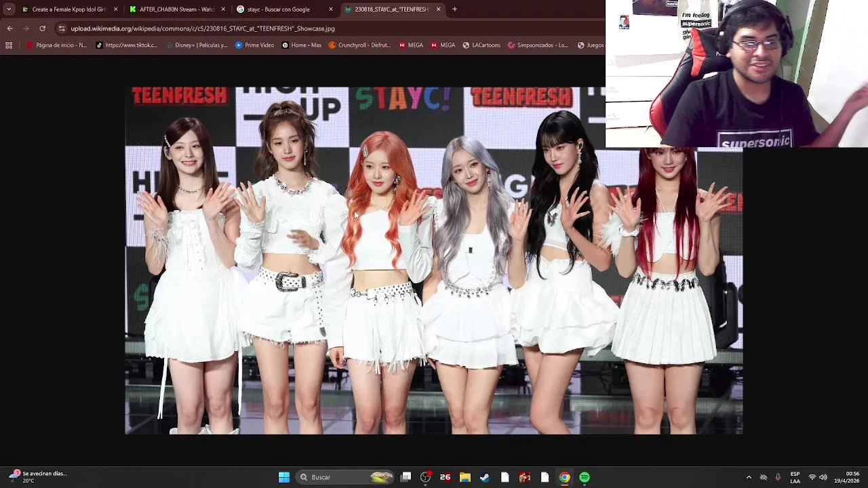The width and height of the screenshot is (868, 488).
Task: Open Spotify from the taskbar
Action: pyautogui.click(x=584, y=477)
